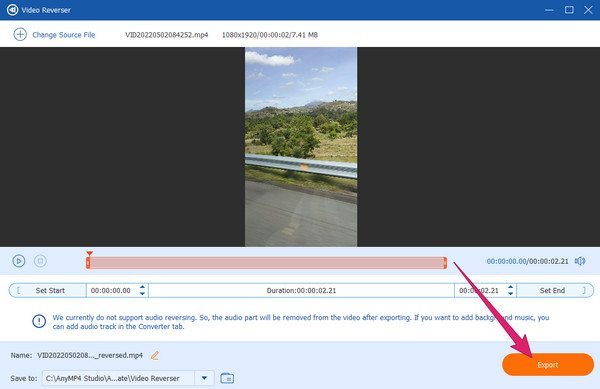
Task: Click the start time field 00:00:00.00
Action: point(111,290)
